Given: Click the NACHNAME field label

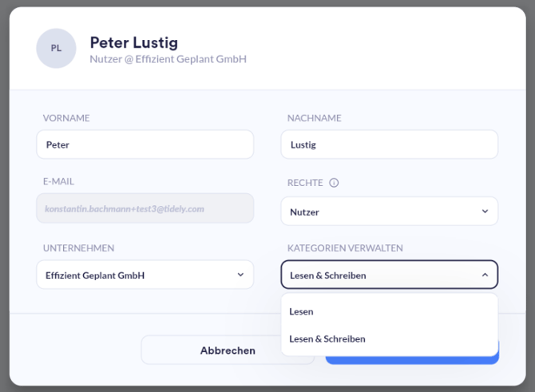Looking at the screenshot, I should click(x=315, y=118).
